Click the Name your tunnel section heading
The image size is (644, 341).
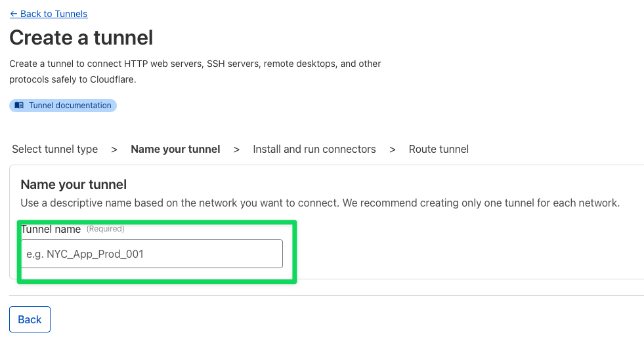[74, 184]
